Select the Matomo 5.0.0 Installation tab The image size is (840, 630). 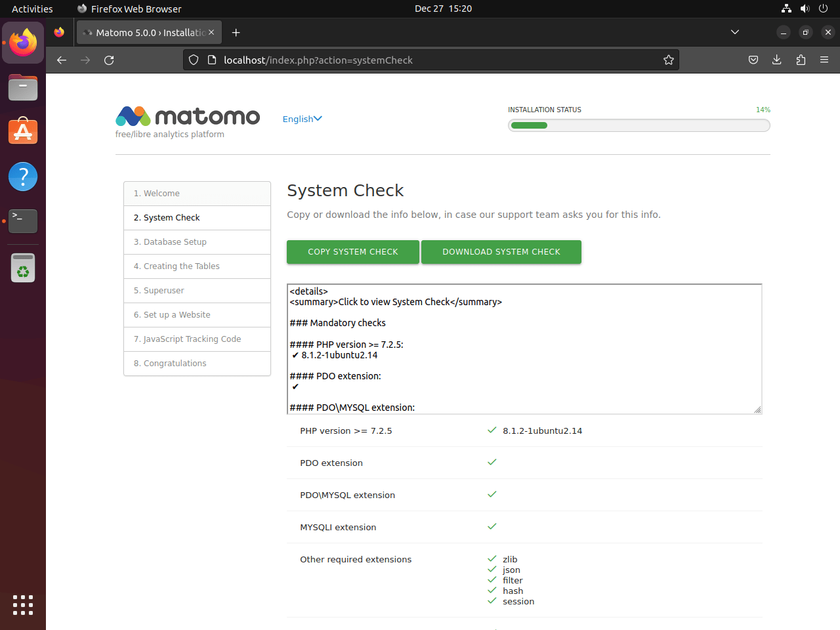(149, 32)
